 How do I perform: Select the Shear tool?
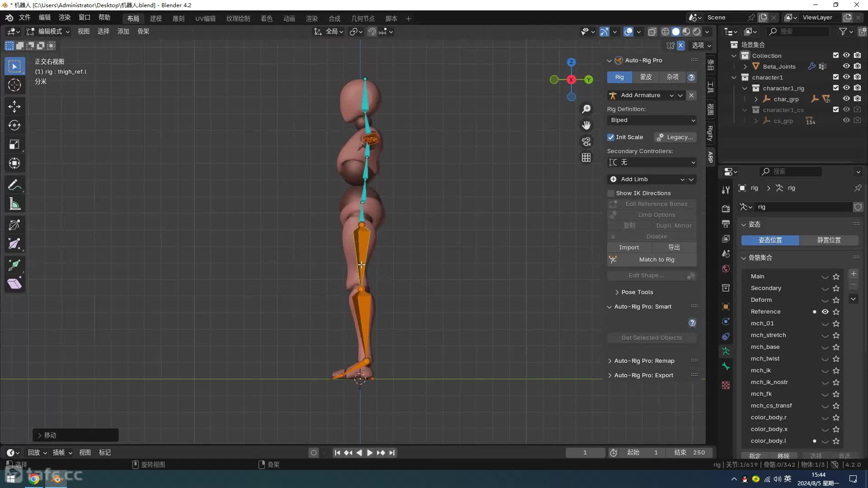click(14, 284)
